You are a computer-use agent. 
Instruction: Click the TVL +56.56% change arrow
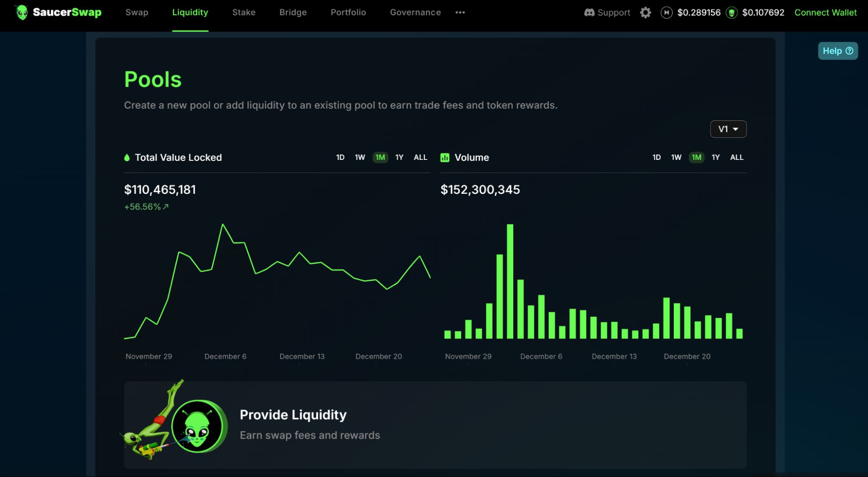click(165, 207)
